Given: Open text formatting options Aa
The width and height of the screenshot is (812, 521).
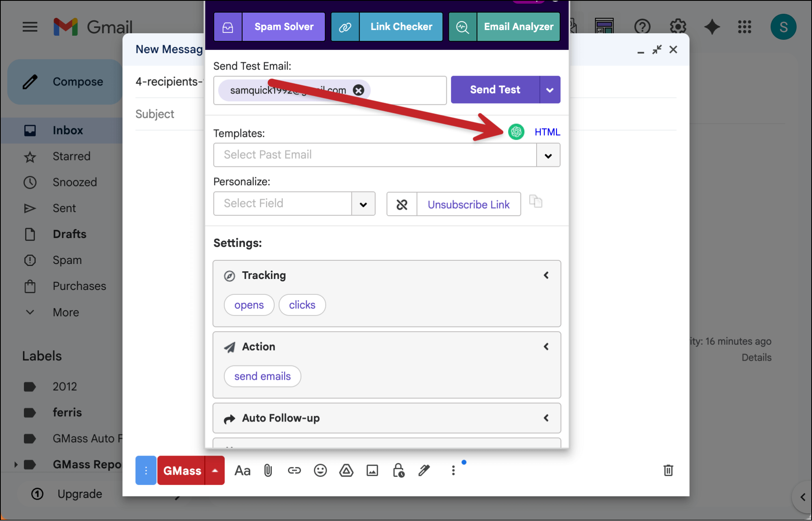Looking at the screenshot, I should click(x=243, y=471).
